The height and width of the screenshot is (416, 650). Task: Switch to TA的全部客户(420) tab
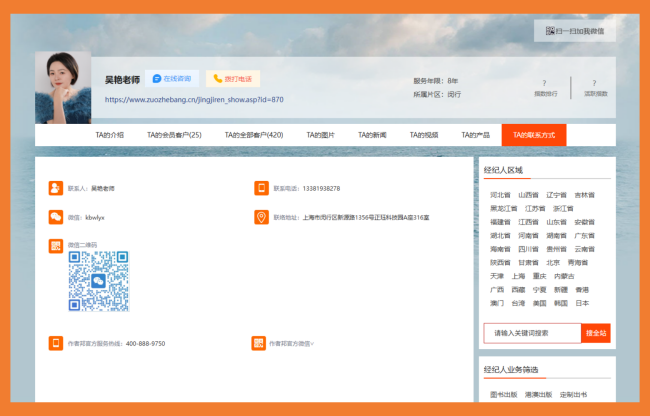tap(253, 135)
